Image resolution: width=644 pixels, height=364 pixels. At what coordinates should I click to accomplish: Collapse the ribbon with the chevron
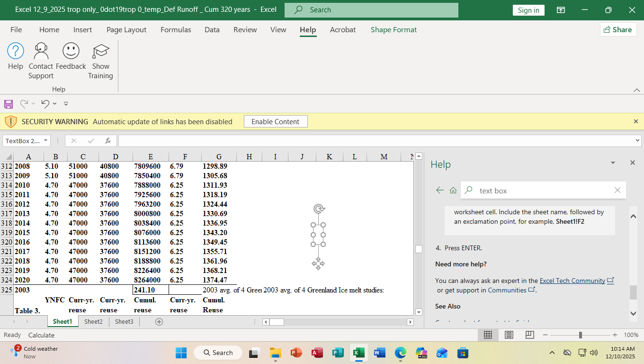click(636, 90)
